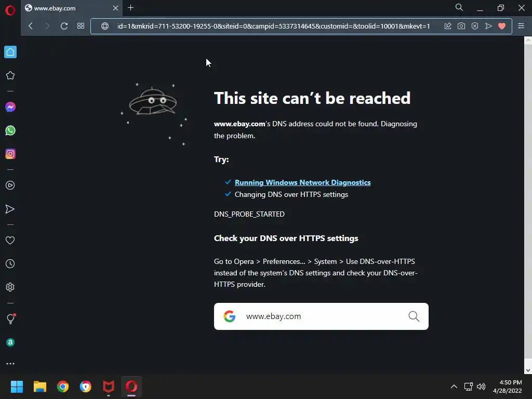
Task: Add page to bookmarks heart icon
Action: (x=502, y=26)
